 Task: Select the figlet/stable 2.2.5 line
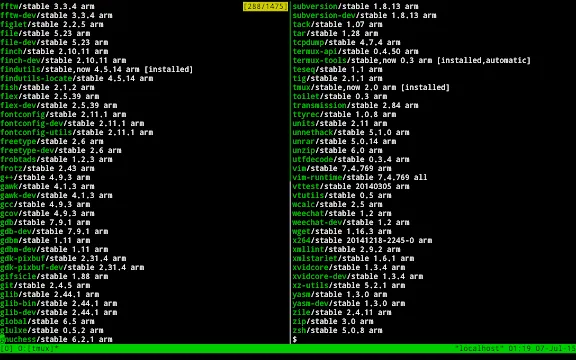coord(51,24)
